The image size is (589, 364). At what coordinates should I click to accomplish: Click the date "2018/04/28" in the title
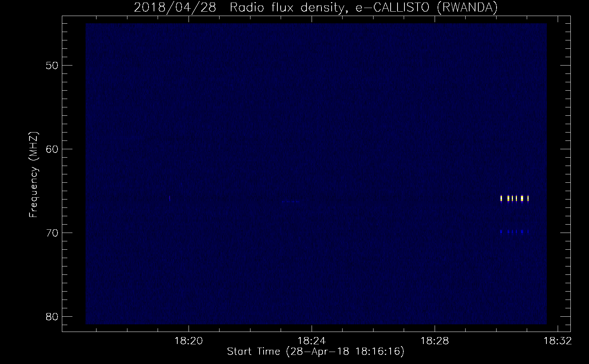(175, 7)
